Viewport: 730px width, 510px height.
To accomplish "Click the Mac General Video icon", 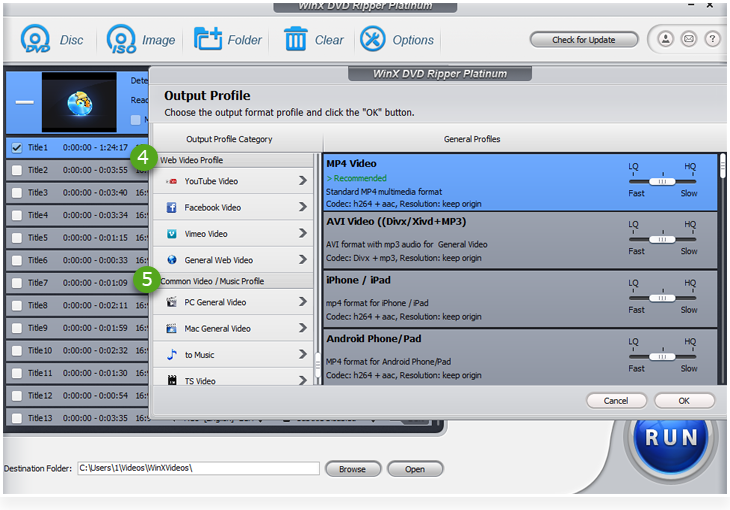I will [172, 328].
